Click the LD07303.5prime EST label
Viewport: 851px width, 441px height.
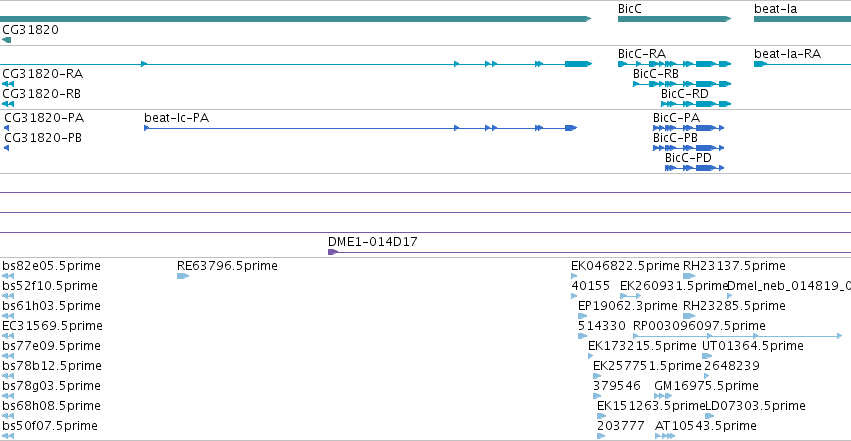click(x=755, y=406)
